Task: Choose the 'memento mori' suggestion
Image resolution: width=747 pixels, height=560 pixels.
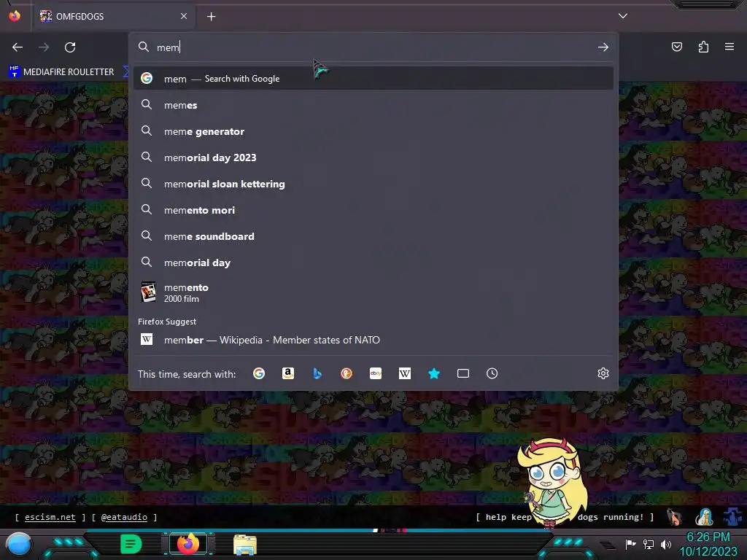Action: (373, 210)
